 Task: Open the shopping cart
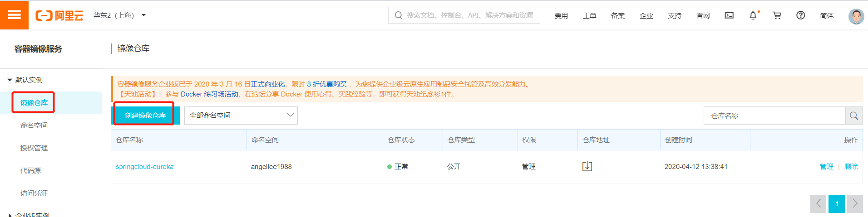click(x=777, y=15)
